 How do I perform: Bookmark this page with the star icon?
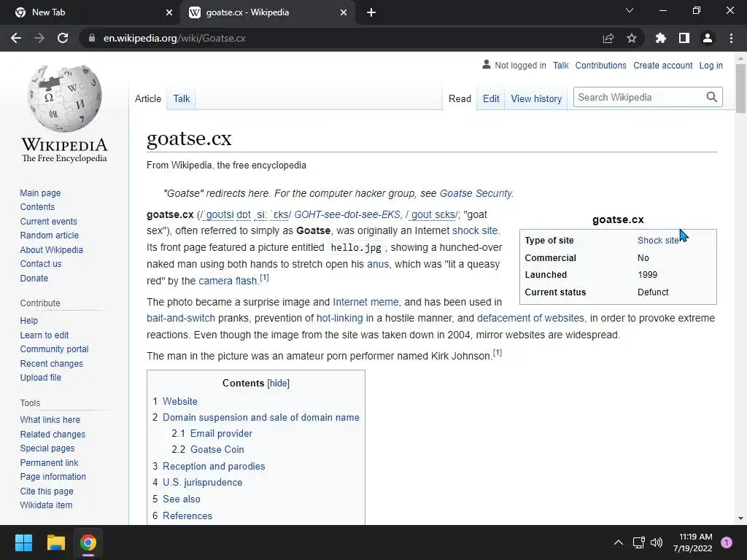click(632, 38)
